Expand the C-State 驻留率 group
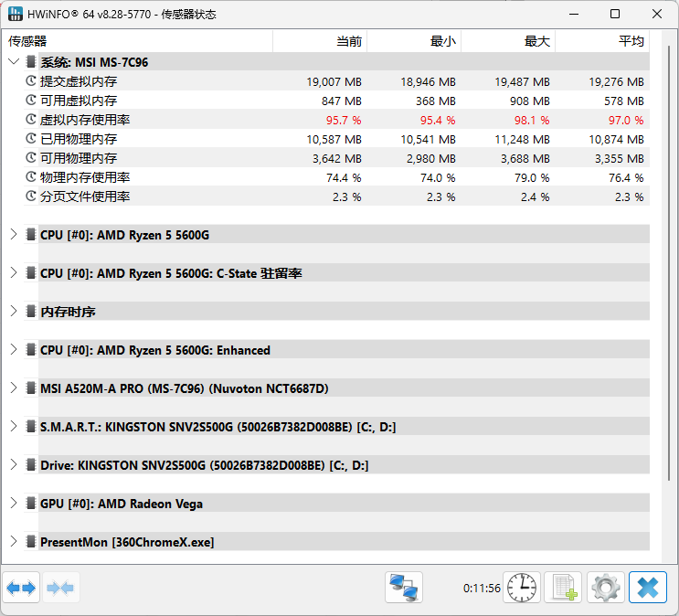The width and height of the screenshot is (679, 616). point(14,272)
